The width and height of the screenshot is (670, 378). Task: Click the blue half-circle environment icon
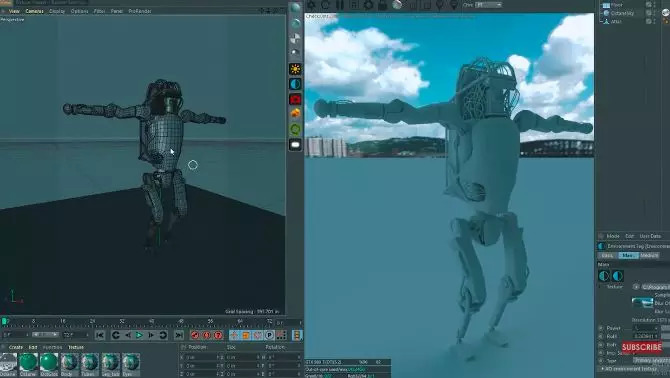coord(295,84)
